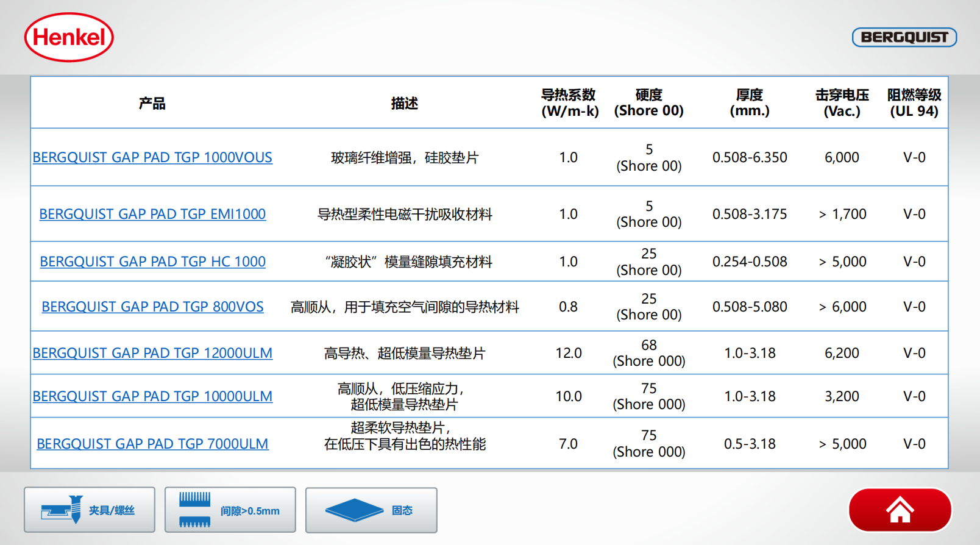Open BERGQUIST GAP PAD TGP 800VOS link
The height and width of the screenshot is (545, 980).
[x=152, y=307]
